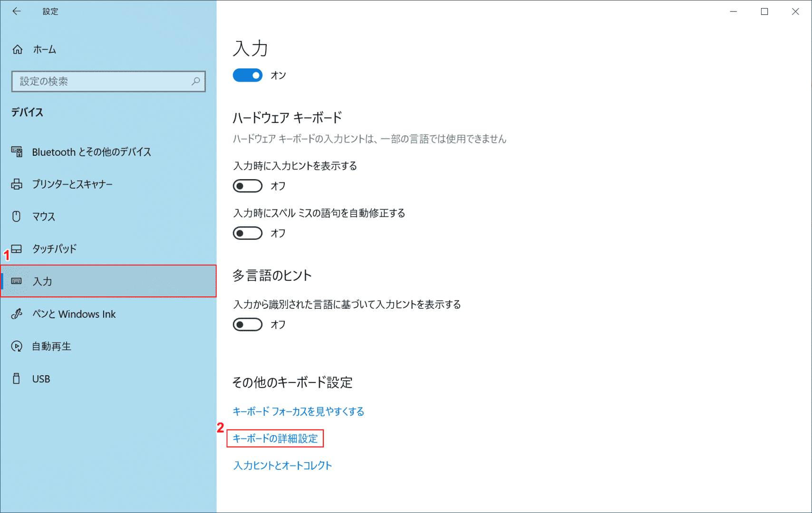This screenshot has width=812, height=513.
Task: Close the settings window
Action: click(x=795, y=11)
